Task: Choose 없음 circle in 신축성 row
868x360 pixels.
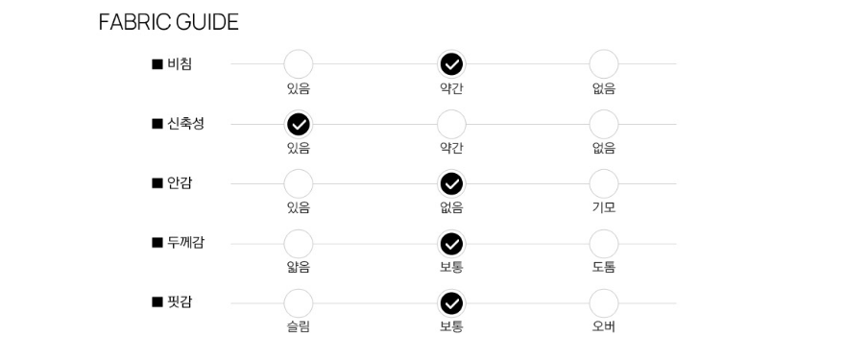Action: click(604, 124)
